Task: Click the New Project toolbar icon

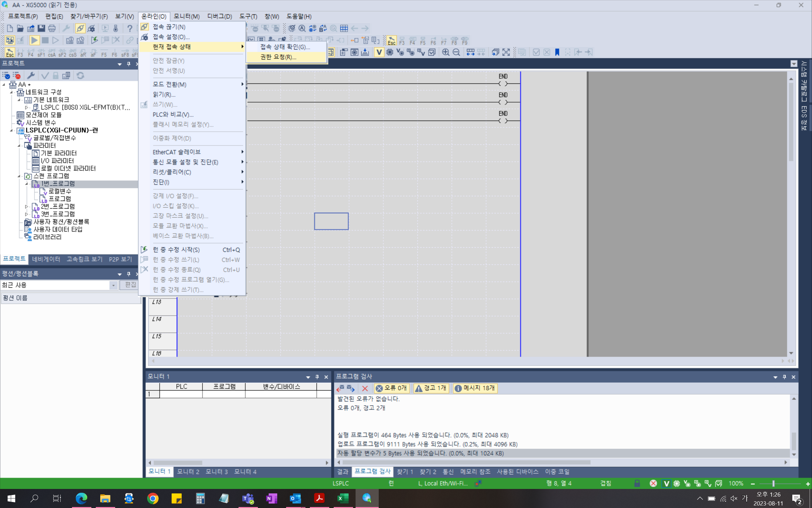Action: 10,28
